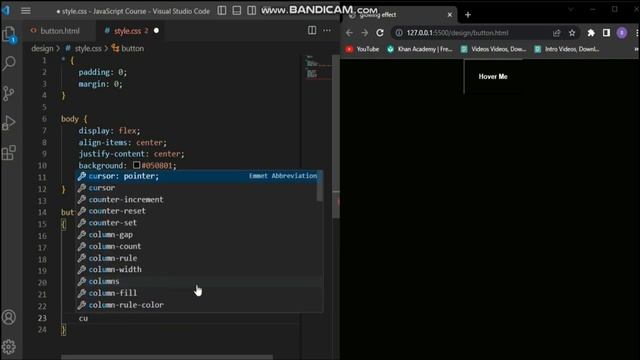Select the 'counter-increment' suggestion
This screenshot has width=640, height=360.
point(198,200)
